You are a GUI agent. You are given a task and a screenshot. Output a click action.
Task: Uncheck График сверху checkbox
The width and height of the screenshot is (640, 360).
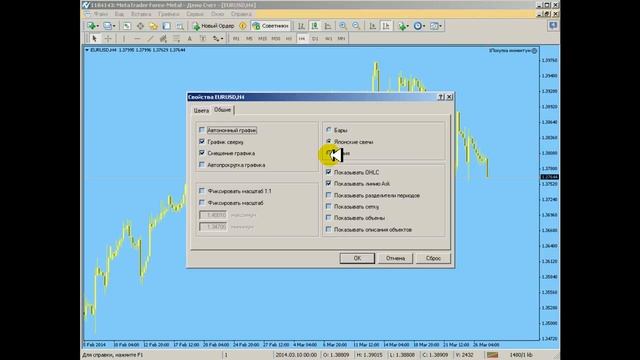(x=202, y=141)
